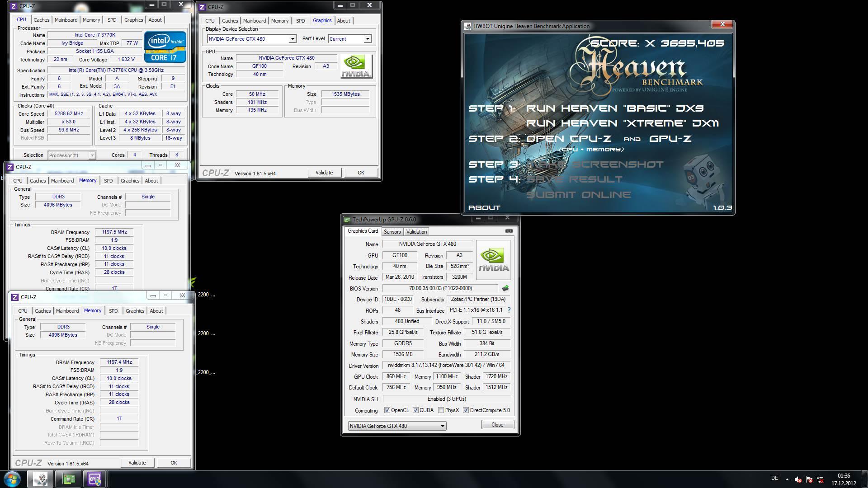868x488 pixels.
Task: Activate the CPU-Z taskbar icon
Action: point(94,479)
